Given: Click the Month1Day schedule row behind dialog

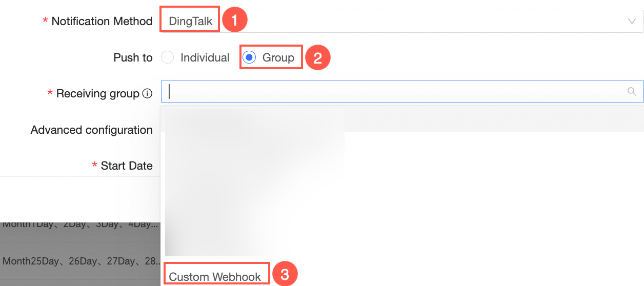Looking at the screenshot, I should pos(80,224).
